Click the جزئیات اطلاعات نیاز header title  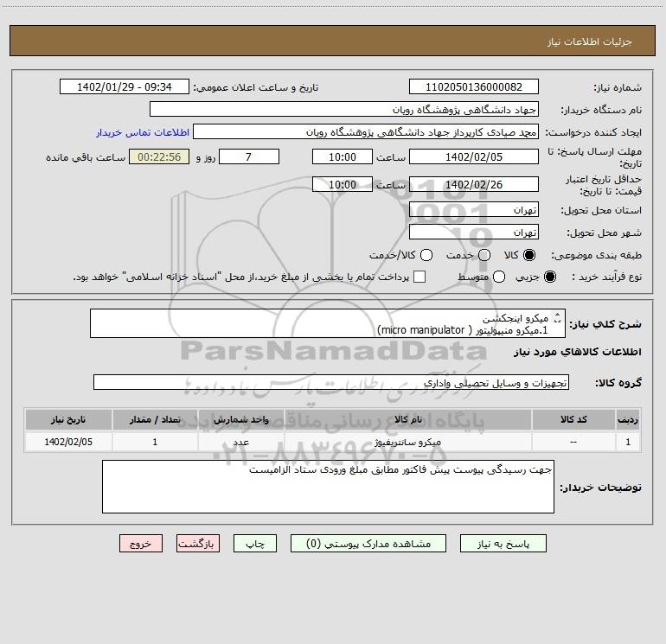pyautogui.click(x=590, y=41)
